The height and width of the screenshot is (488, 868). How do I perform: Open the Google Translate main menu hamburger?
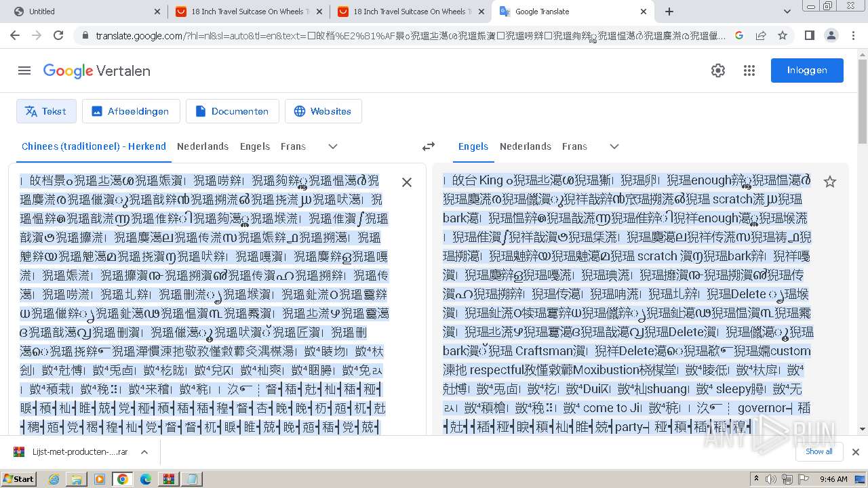(24, 70)
